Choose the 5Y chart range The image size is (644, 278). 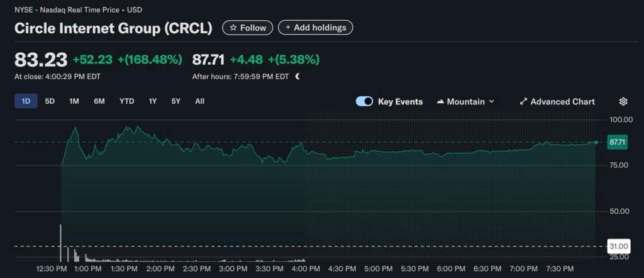[x=176, y=101]
